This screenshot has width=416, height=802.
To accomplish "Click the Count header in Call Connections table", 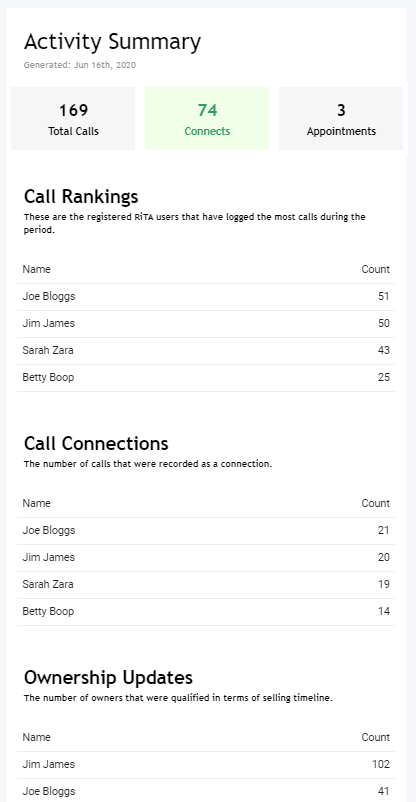I will coord(376,503).
